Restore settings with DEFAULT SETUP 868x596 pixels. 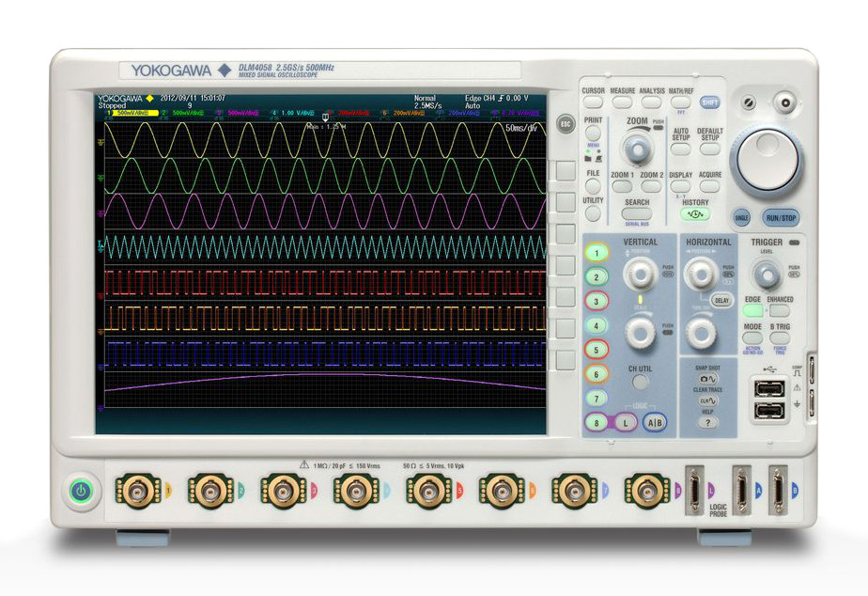pos(709,149)
